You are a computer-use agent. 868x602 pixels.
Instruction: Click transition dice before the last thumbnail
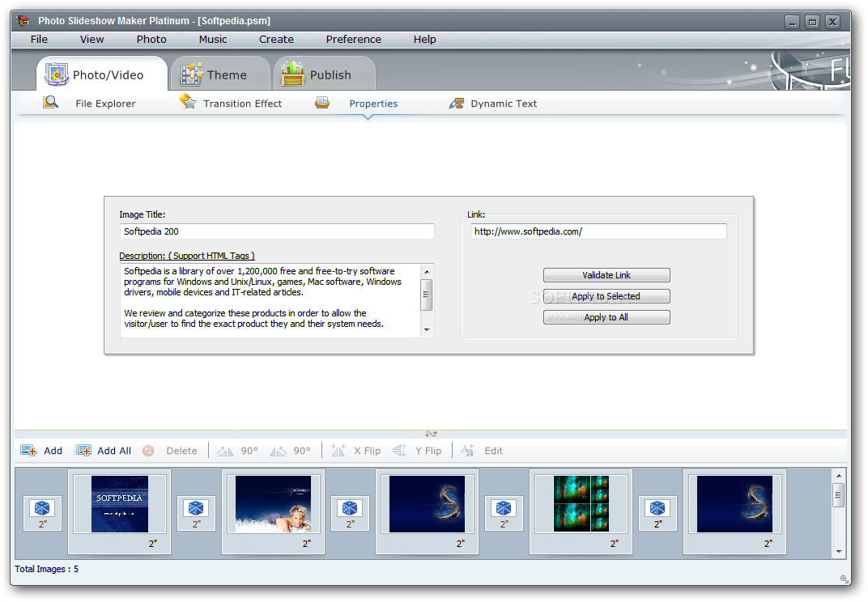point(657,508)
